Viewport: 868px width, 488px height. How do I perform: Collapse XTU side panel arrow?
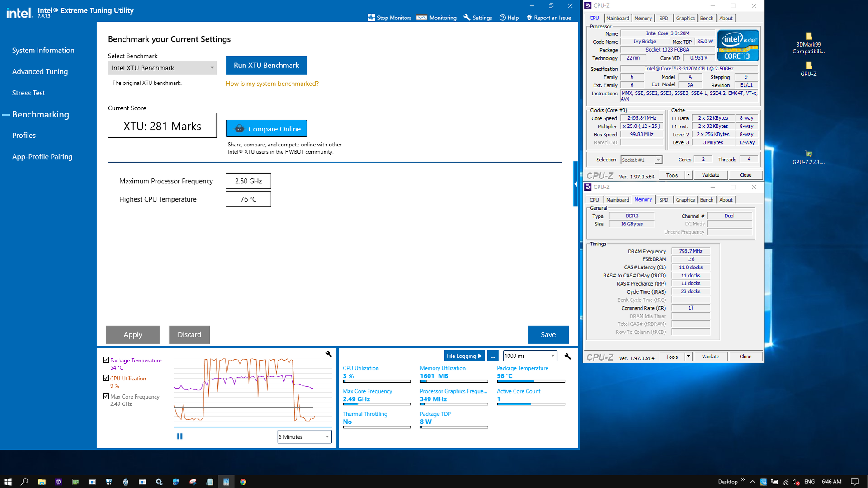[x=576, y=184]
